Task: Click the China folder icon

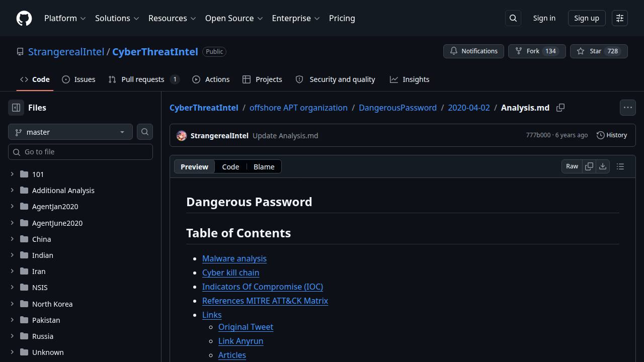Action: (24, 239)
